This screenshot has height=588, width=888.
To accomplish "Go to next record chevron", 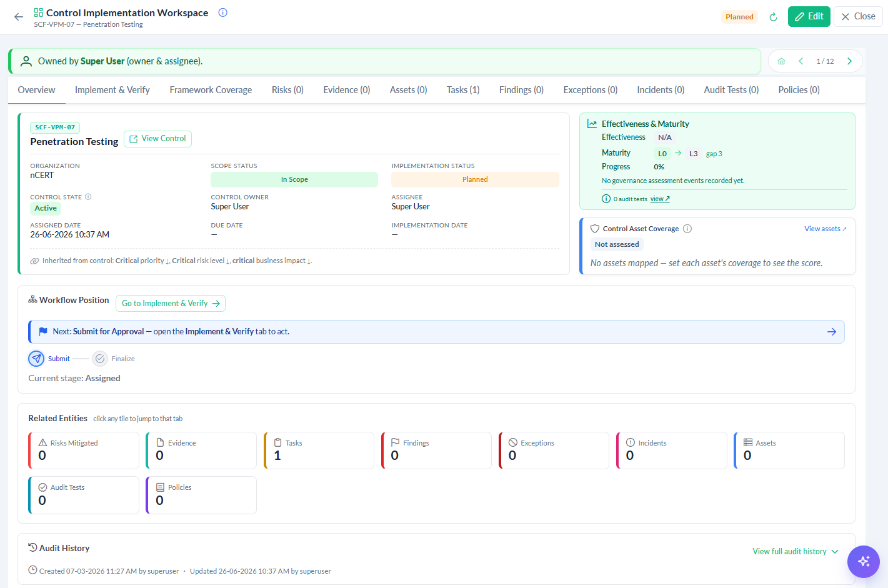I will (849, 61).
